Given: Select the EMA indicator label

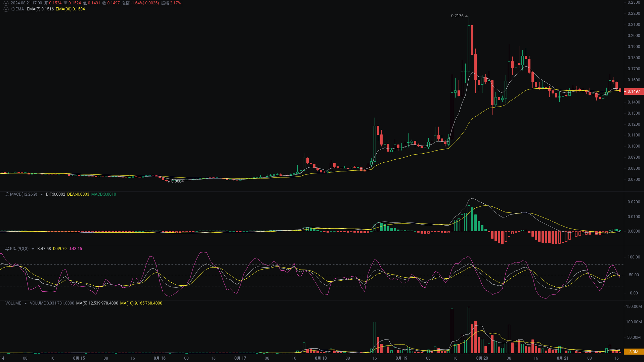Looking at the screenshot, I should 19,9.
